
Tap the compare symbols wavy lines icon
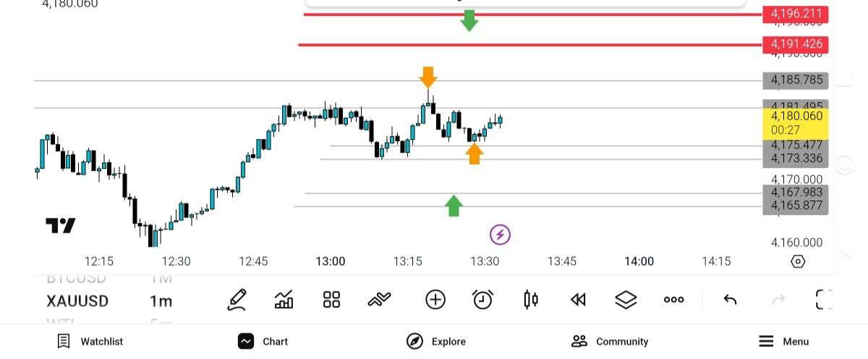point(379,300)
